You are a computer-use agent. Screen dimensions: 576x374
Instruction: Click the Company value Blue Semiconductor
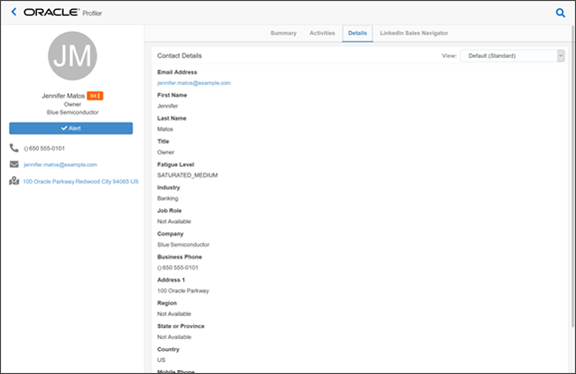183,245
